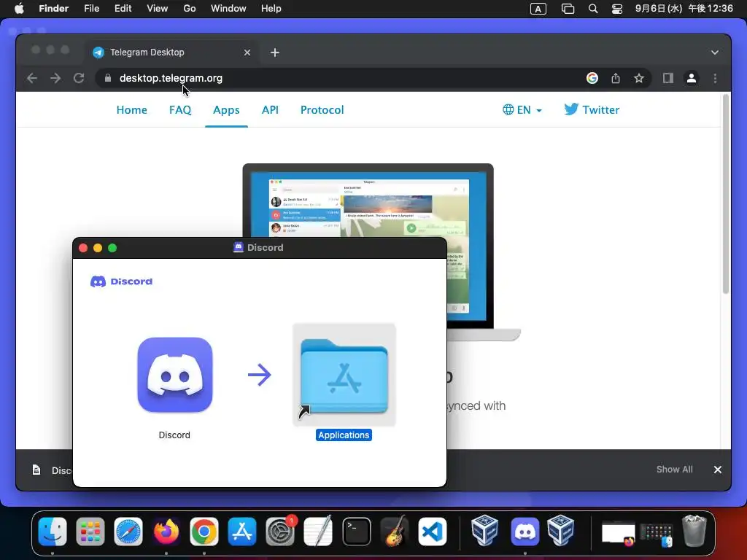Select the Telegram Desktop tab

coord(172,52)
